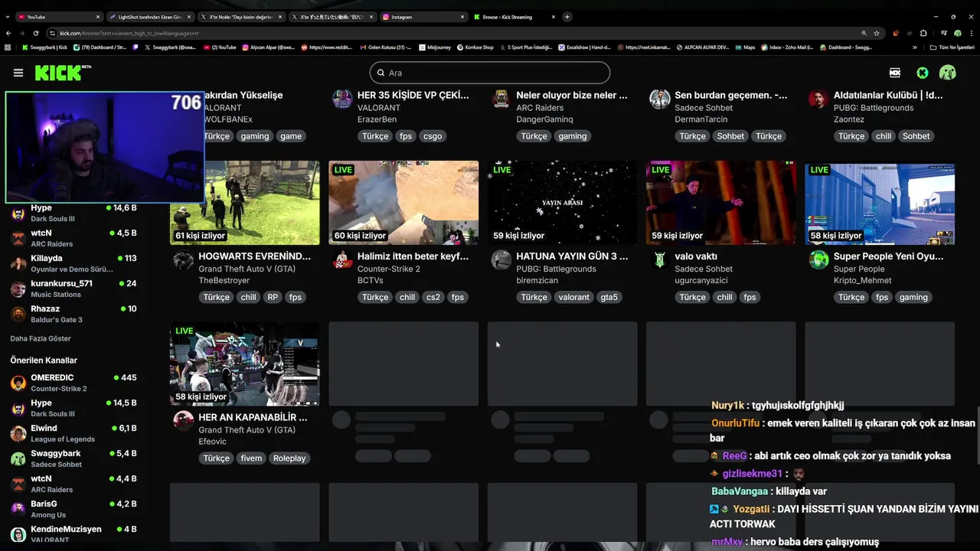980x551 pixels.
Task: Open OMEREDIC under Önerilen Kanallar
Action: 73,383
